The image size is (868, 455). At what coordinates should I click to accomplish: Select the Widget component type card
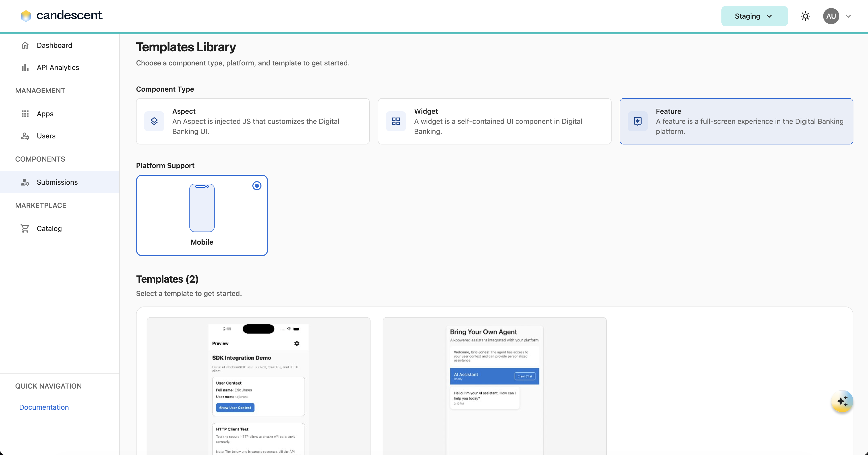click(x=494, y=121)
